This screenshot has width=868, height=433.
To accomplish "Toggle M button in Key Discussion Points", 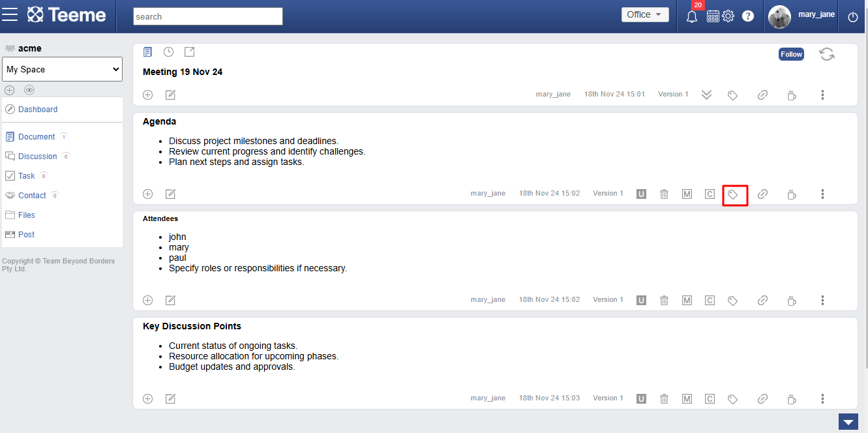I will pyautogui.click(x=687, y=398).
